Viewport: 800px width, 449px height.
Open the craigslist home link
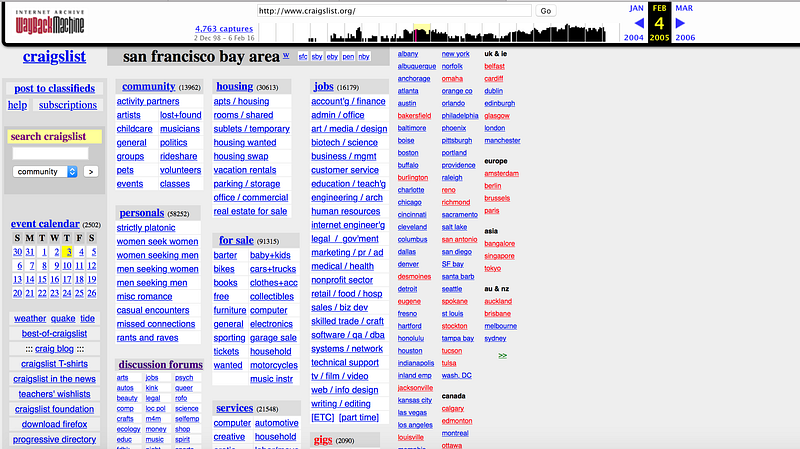coord(54,57)
